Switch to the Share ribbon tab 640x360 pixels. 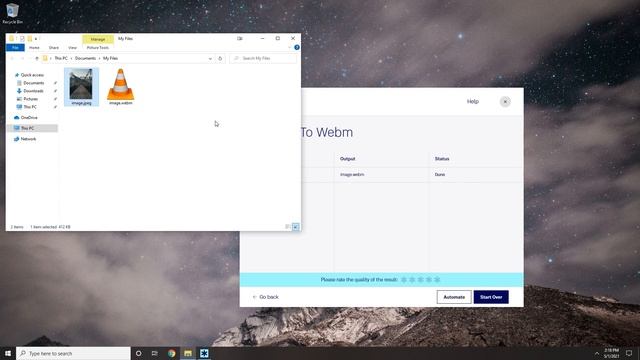pyautogui.click(x=53, y=48)
